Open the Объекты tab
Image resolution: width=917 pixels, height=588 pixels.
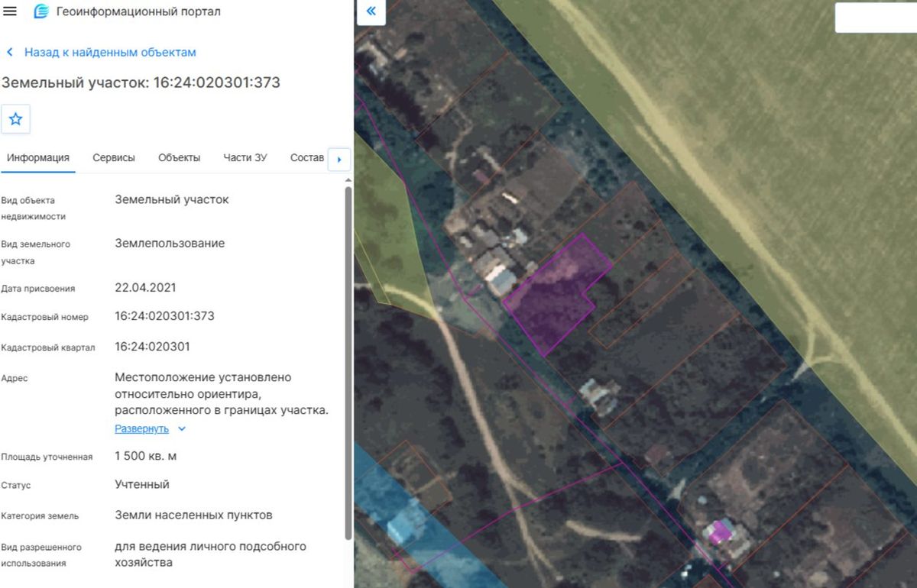(x=180, y=157)
